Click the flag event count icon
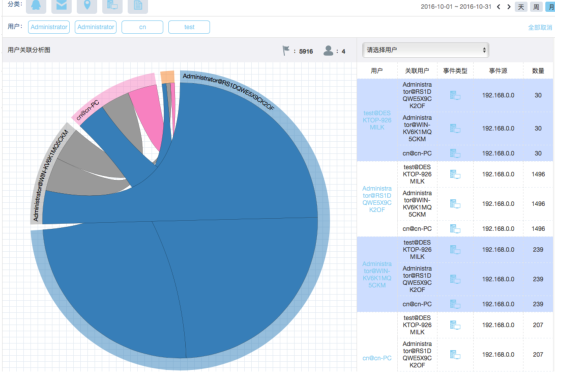561x379 pixels. [x=286, y=51]
